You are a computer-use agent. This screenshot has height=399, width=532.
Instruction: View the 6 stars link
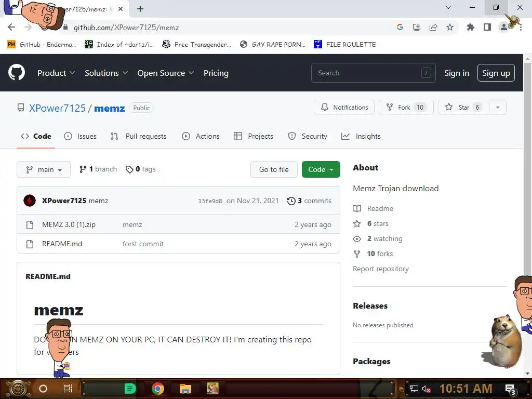pyautogui.click(x=371, y=223)
